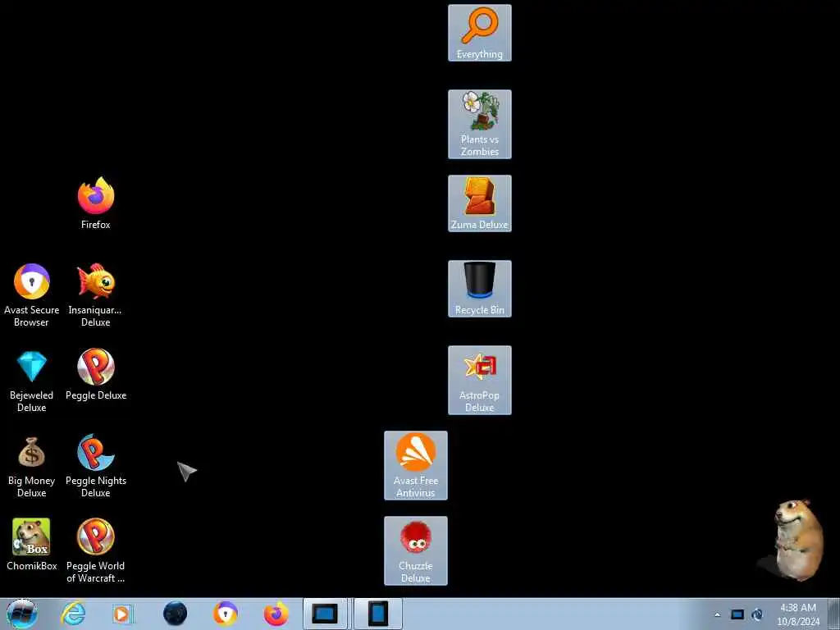The width and height of the screenshot is (840, 630).
Task: Click the globe tray icon beside the clock
Action: point(757,614)
